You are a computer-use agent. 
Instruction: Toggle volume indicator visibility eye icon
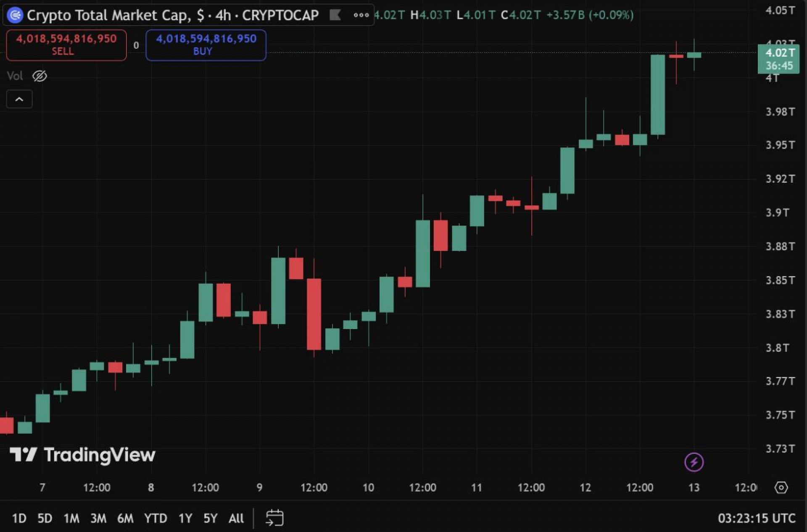tap(40, 76)
